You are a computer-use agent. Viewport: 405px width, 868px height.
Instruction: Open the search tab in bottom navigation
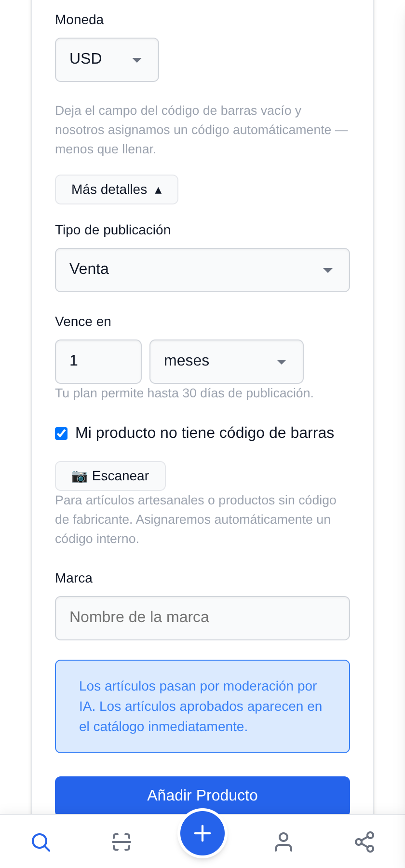pos(41,842)
